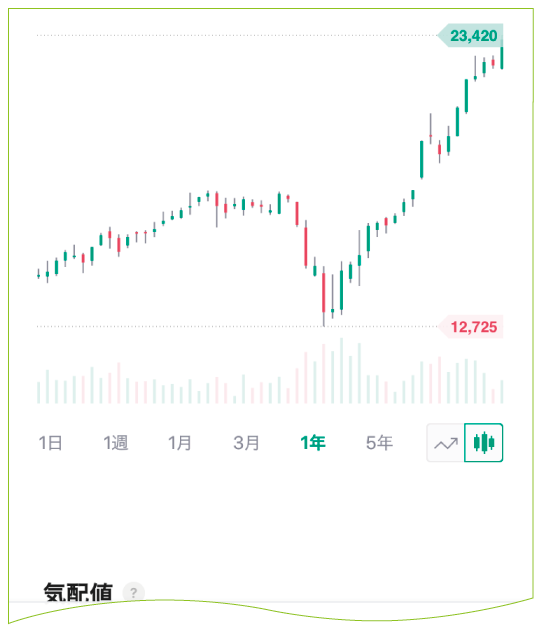Click the 23,420 high price label

coord(470,36)
